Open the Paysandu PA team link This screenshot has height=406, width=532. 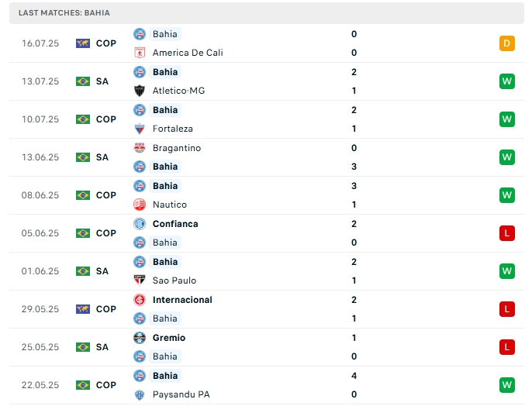pos(179,394)
